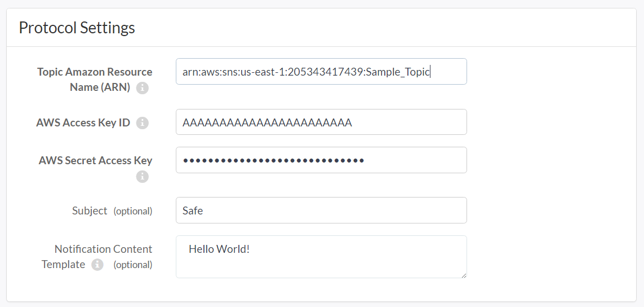The height and width of the screenshot is (307, 644).
Task: Click the 'Protocol Settings' panel heading
Action: pos(77,28)
